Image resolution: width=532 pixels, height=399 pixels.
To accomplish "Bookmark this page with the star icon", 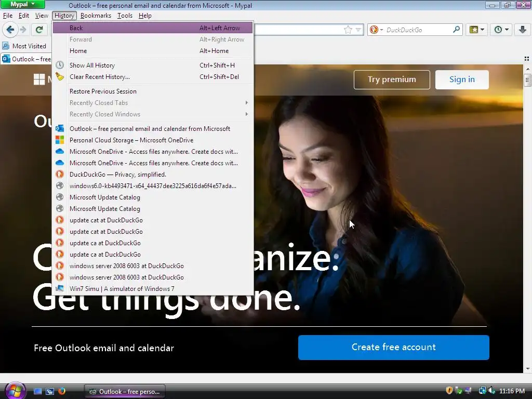I will (348, 30).
